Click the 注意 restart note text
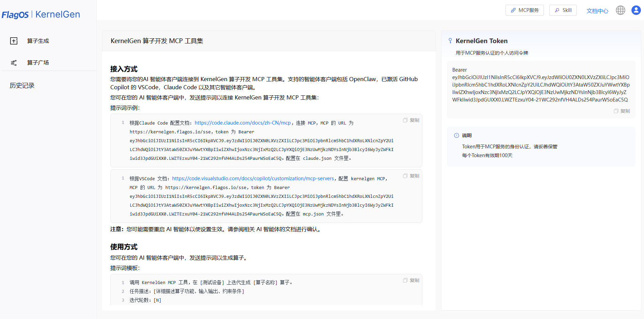The height and width of the screenshot is (319, 644). pos(216,229)
